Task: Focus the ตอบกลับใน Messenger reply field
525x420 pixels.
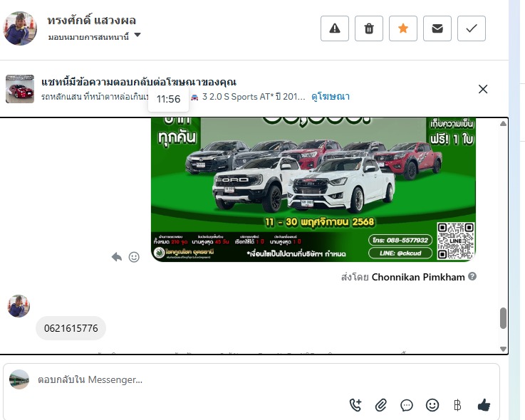Action: pos(251,380)
